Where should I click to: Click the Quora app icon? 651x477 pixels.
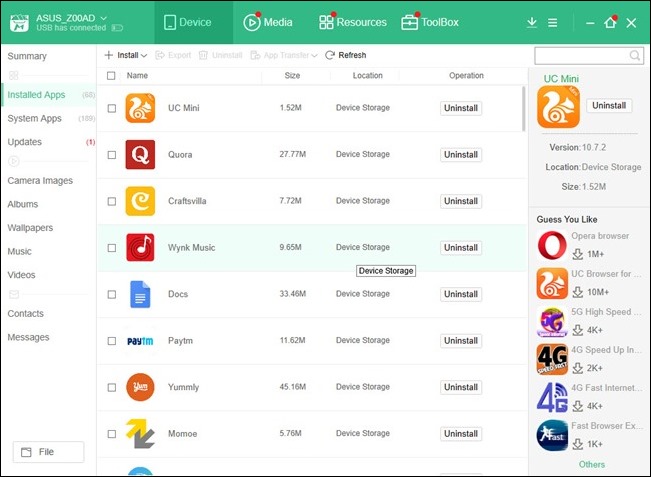140,154
